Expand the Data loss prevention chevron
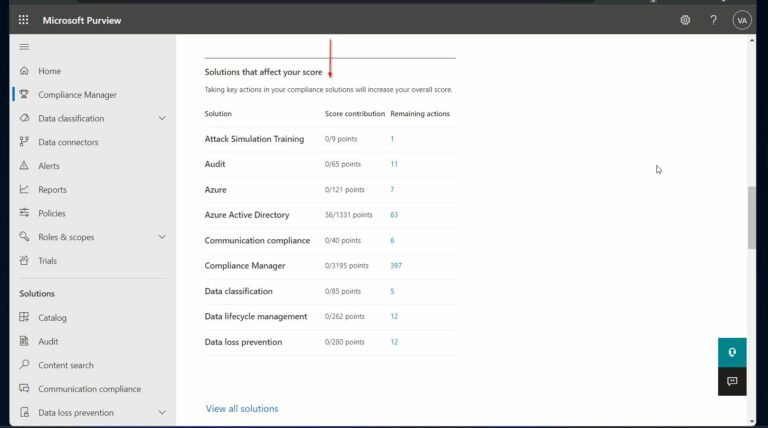The width and height of the screenshot is (768, 428). click(162, 413)
